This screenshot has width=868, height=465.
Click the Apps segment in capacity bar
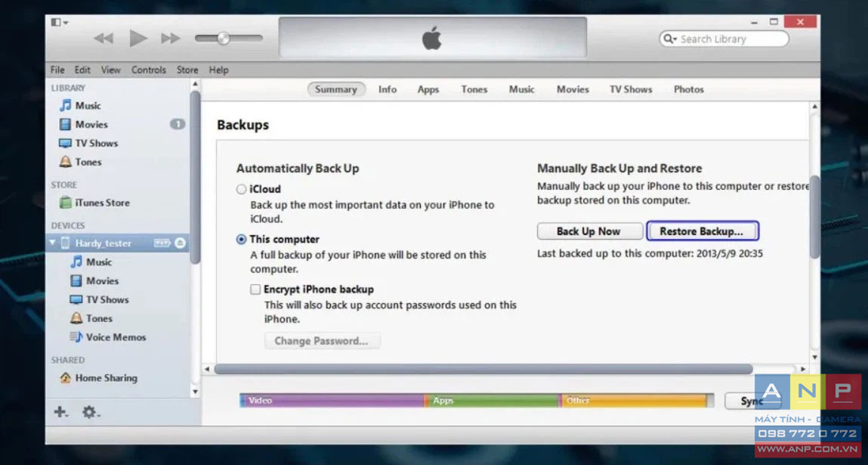(493, 400)
